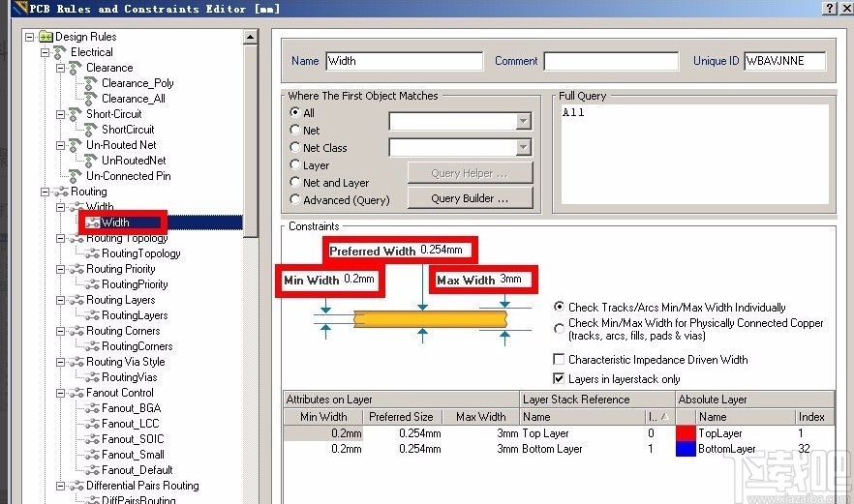854x504 pixels.
Task: Collapse the Clearance tree node
Action: click(60, 68)
